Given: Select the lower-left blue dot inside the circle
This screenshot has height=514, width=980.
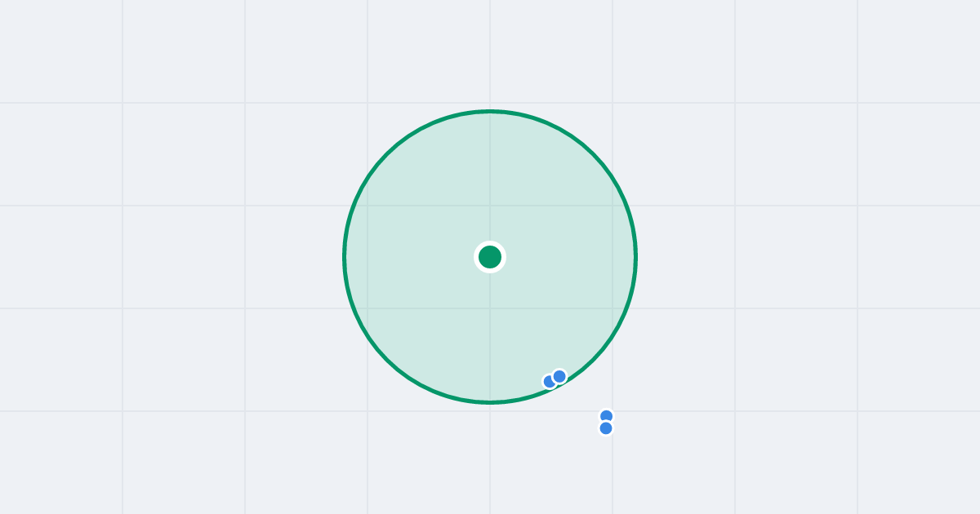Looking at the screenshot, I should [550, 382].
